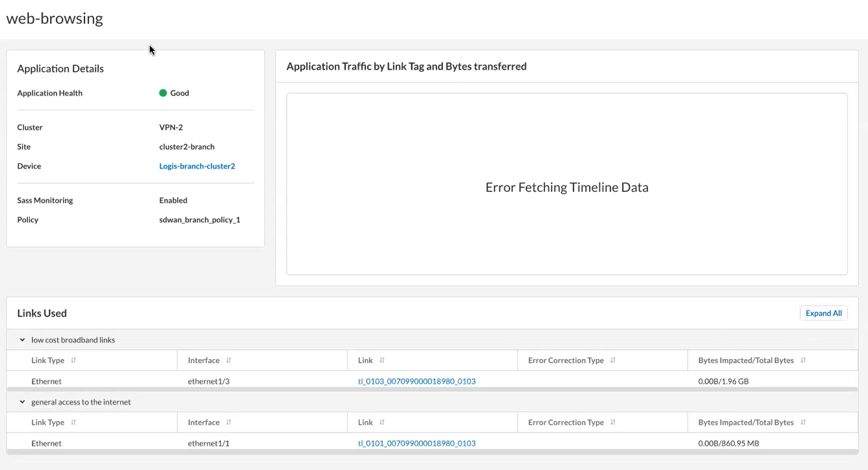Image resolution: width=868 pixels, height=470 pixels.
Task: Collapse the low cost broadband links group
Action: pos(23,340)
